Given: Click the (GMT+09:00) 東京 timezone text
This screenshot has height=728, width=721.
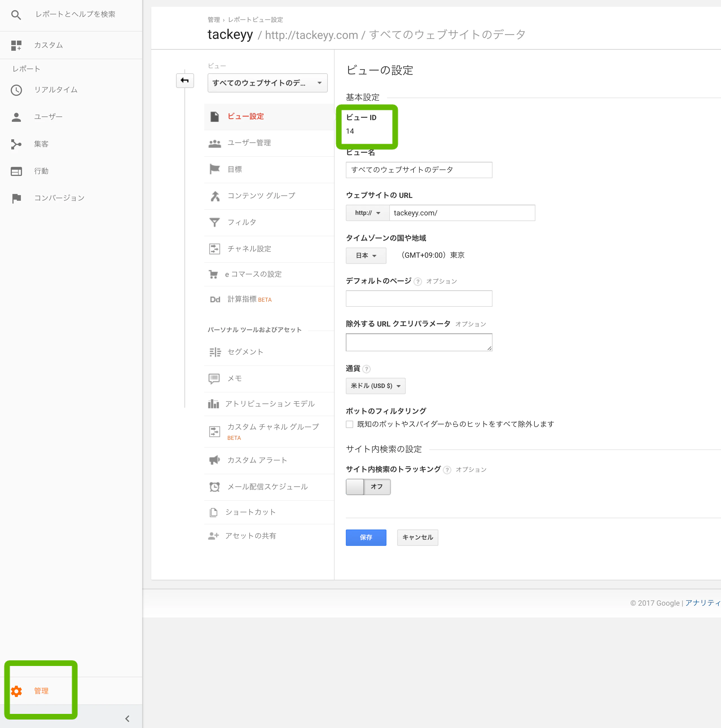Looking at the screenshot, I should [432, 255].
